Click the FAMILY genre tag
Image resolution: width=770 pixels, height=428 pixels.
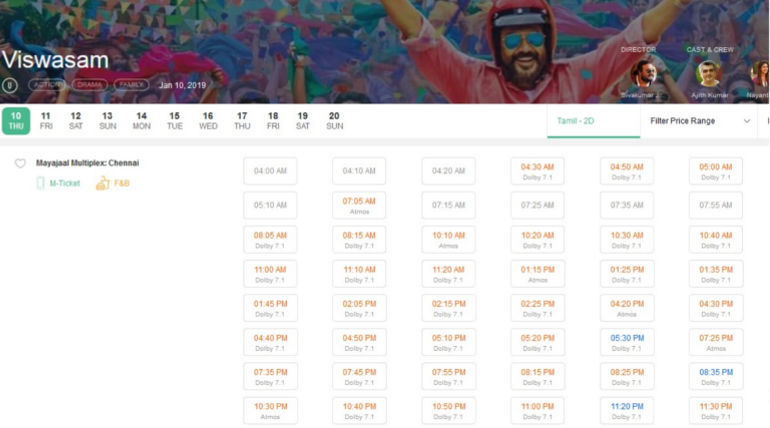click(x=131, y=86)
